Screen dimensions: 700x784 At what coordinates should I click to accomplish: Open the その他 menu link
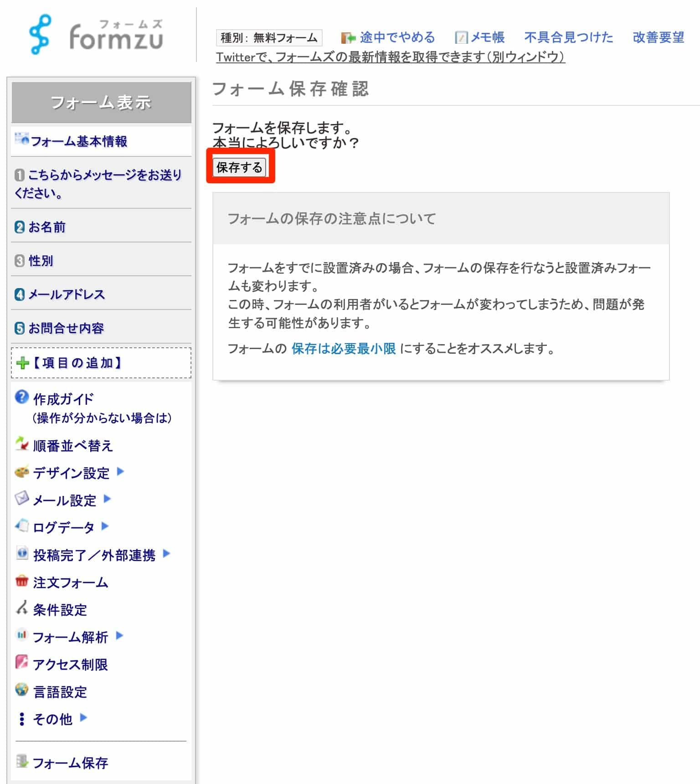click(53, 719)
